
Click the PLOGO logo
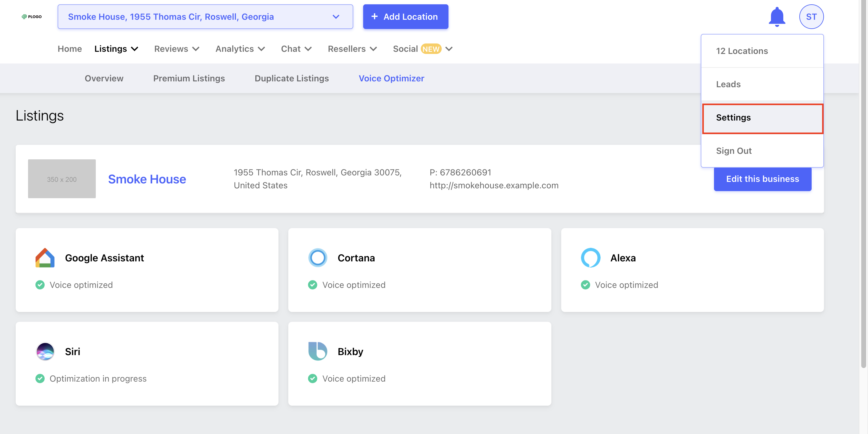pyautogui.click(x=32, y=17)
